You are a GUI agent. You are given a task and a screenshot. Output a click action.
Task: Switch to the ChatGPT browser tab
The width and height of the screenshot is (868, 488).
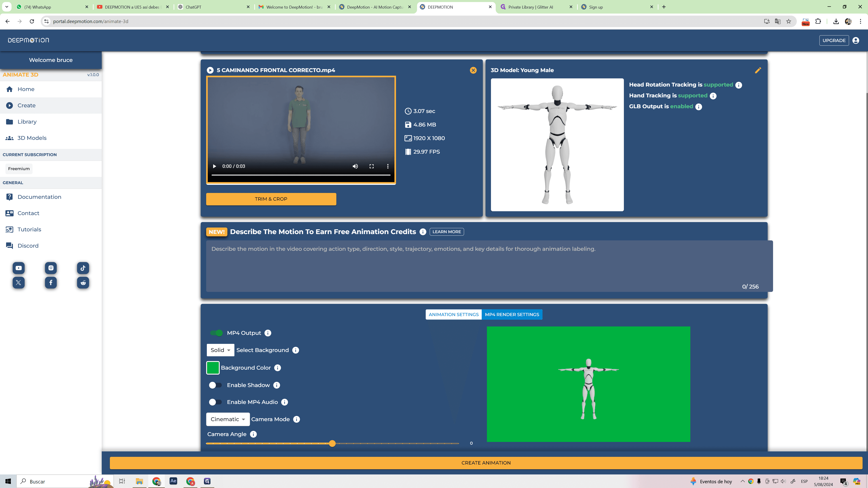(214, 7)
